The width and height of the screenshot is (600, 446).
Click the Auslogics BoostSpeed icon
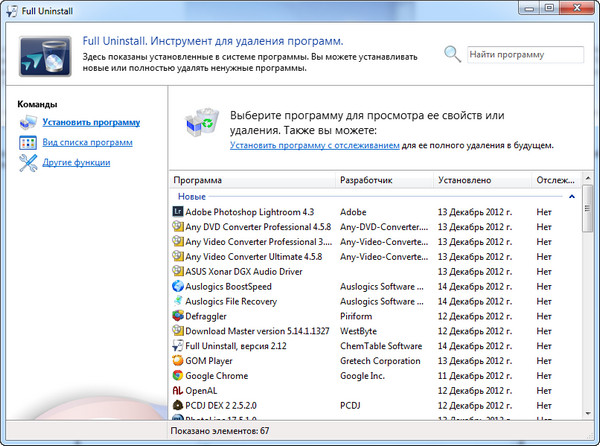(x=177, y=286)
